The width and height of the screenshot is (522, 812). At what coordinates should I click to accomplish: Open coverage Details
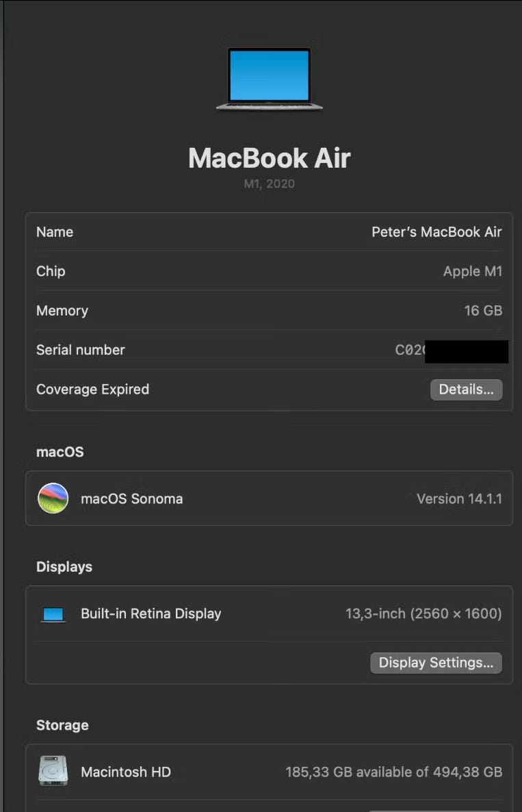pyautogui.click(x=466, y=390)
